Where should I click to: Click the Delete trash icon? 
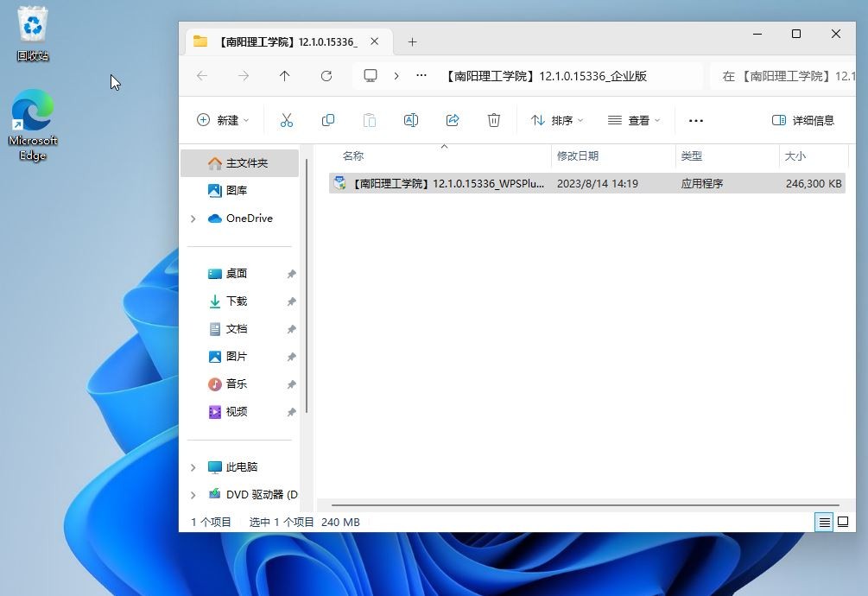(494, 120)
